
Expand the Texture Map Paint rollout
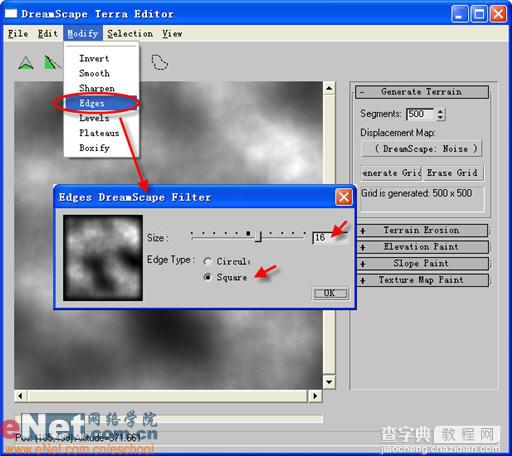click(422, 280)
